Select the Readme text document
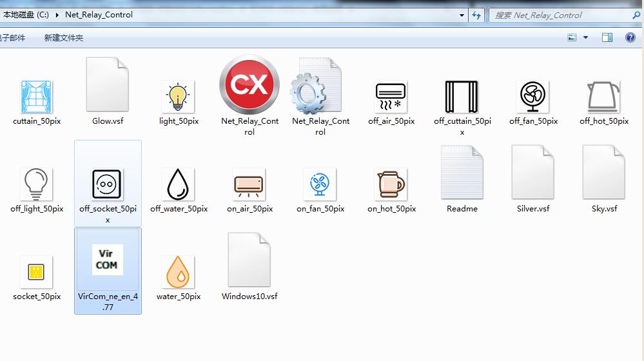 point(462,173)
